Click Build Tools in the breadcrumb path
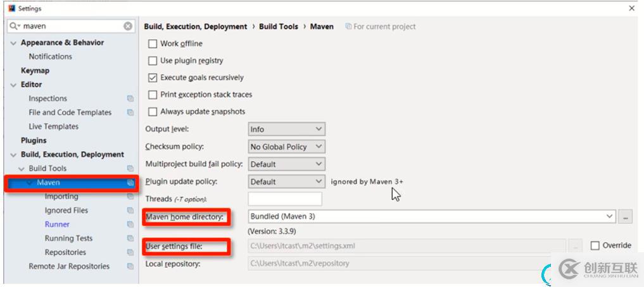The image size is (644, 287). point(279,27)
